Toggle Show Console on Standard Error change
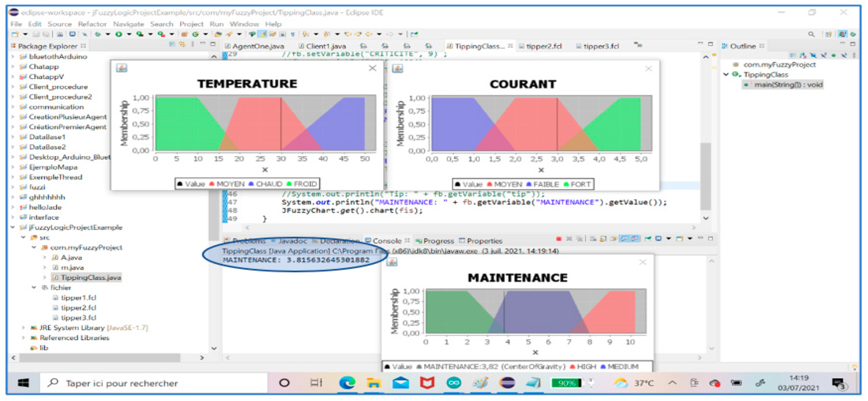Viewport: 868px width, 401px height. pos(635,239)
